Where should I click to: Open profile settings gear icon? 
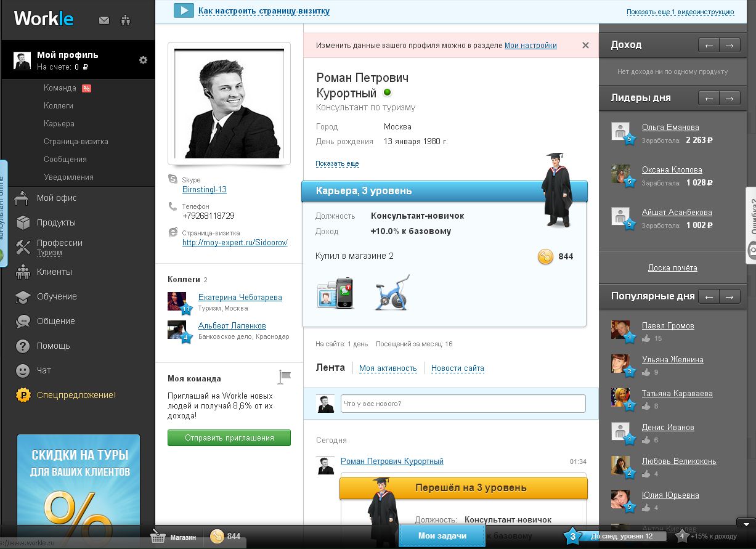tap(143, 60)
